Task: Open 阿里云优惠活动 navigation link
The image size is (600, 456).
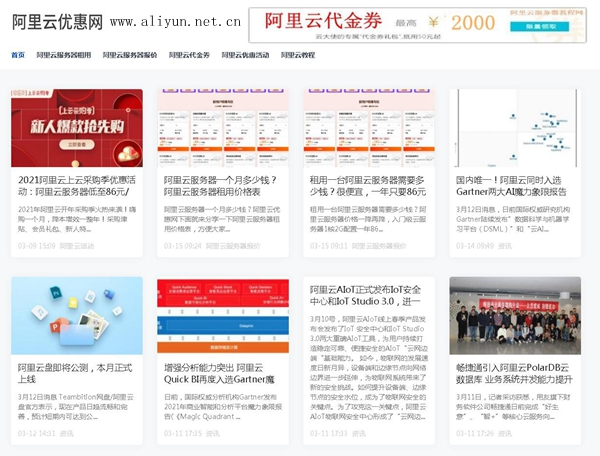Action: [245, 55]
